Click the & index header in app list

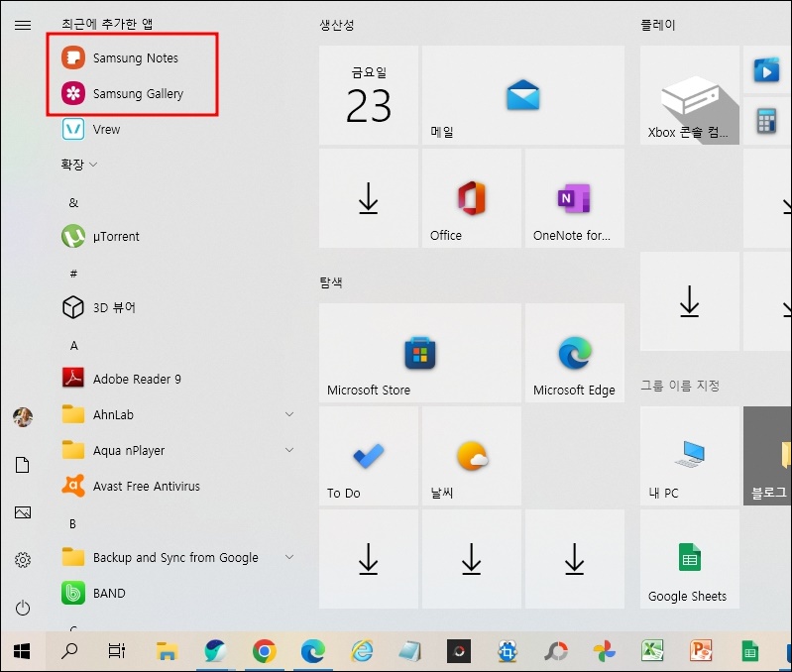73,202
